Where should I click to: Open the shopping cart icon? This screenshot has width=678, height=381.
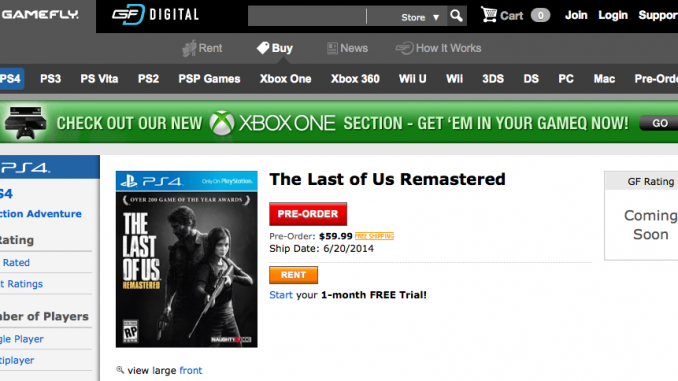pos(489,15)
